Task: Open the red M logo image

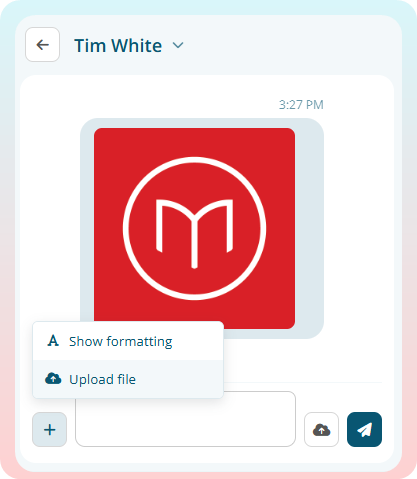Action: (x=194, y=228)
